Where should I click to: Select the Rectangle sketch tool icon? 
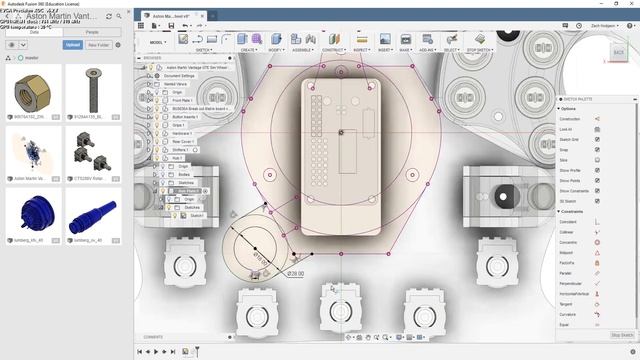click(212, 39)
